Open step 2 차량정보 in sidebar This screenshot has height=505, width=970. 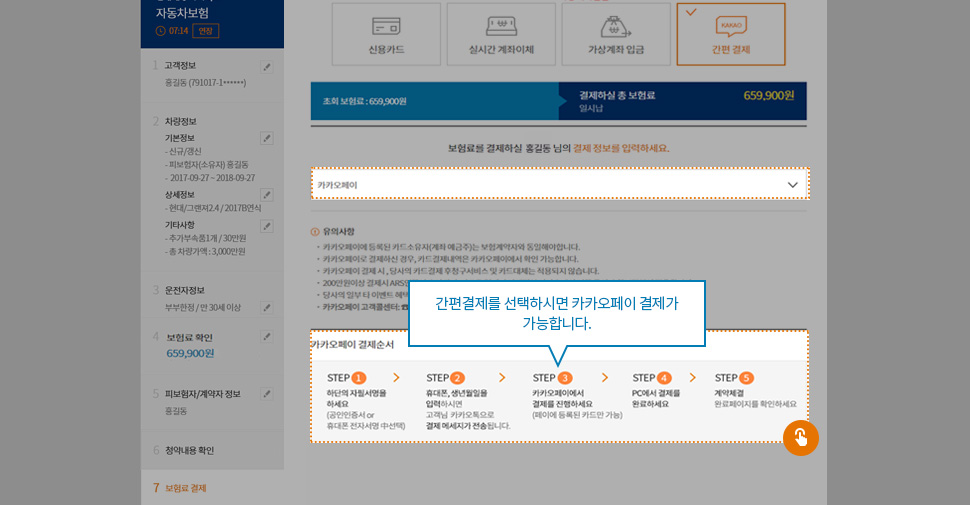tap(180, 121)
